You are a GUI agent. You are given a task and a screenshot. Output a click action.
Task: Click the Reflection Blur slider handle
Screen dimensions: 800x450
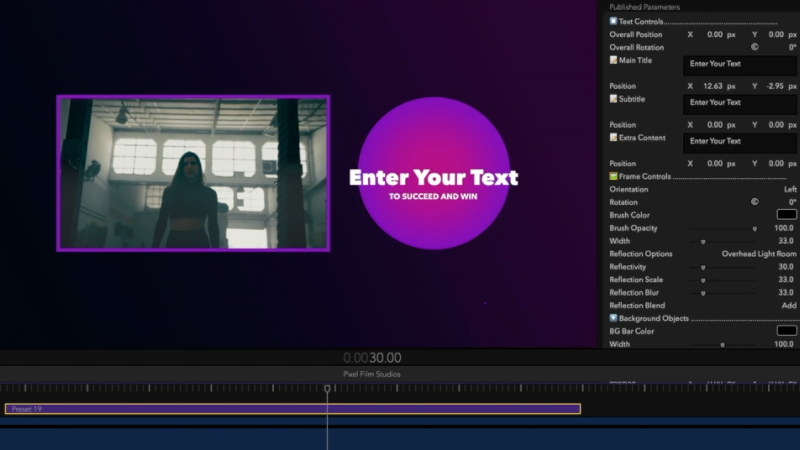pyautogui.click(x=703, y=293)
